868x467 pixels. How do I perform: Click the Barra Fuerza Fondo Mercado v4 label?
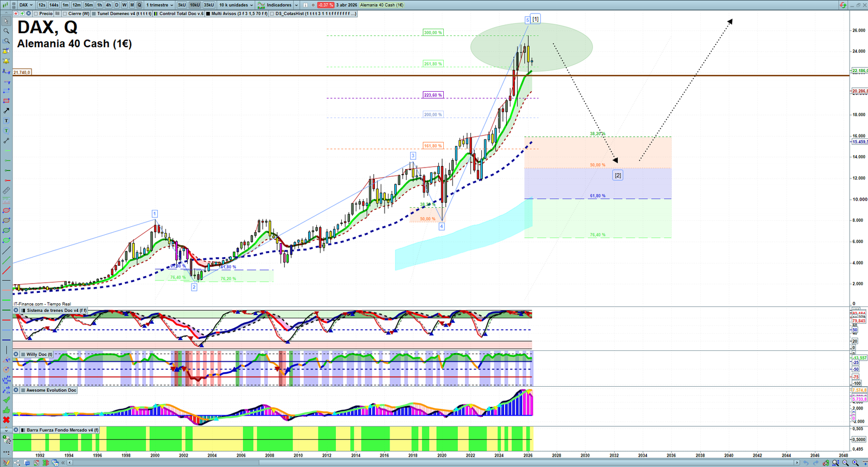[x=63, y=430]
